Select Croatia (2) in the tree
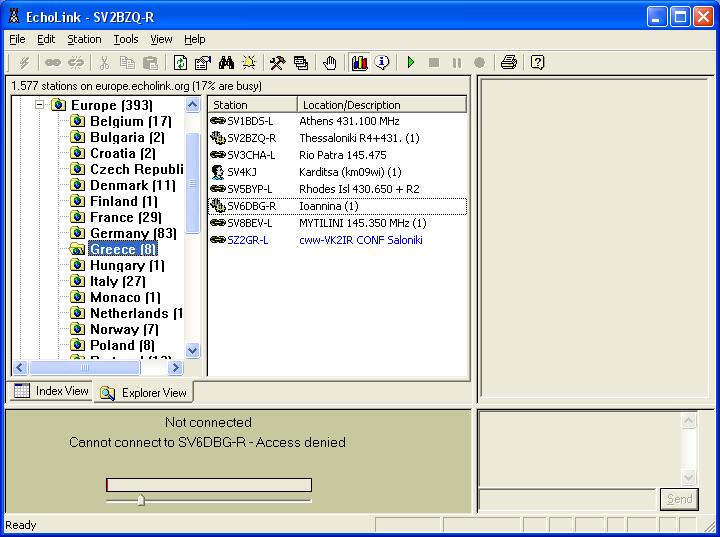The height and width of the screenshot is (537, 720). point(123,153)
